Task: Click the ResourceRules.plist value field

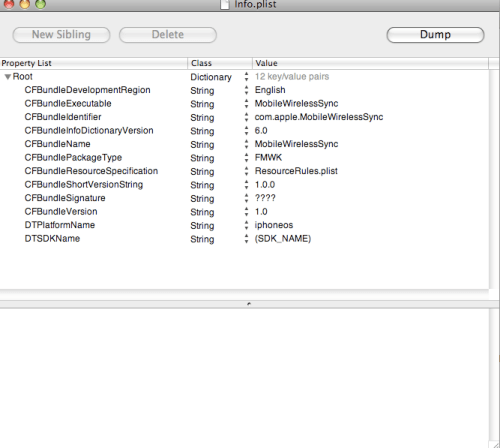Action: click(296, 171)
